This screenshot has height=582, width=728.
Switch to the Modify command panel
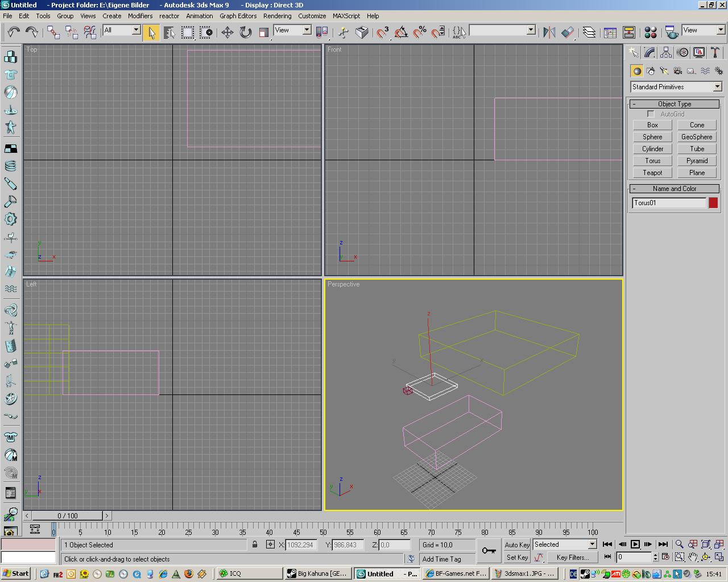click(x=650, y=53)
